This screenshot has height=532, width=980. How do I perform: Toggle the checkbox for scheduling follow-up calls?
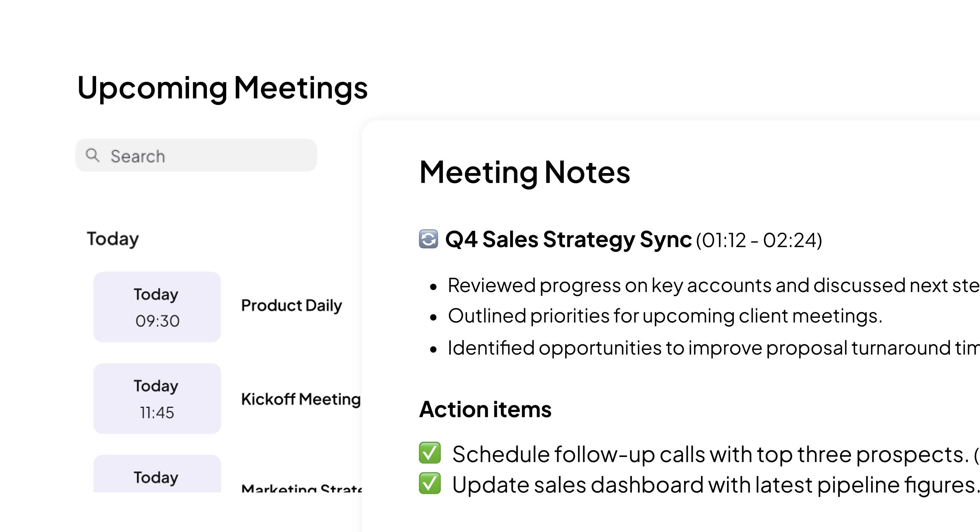(x=429, y=453)
